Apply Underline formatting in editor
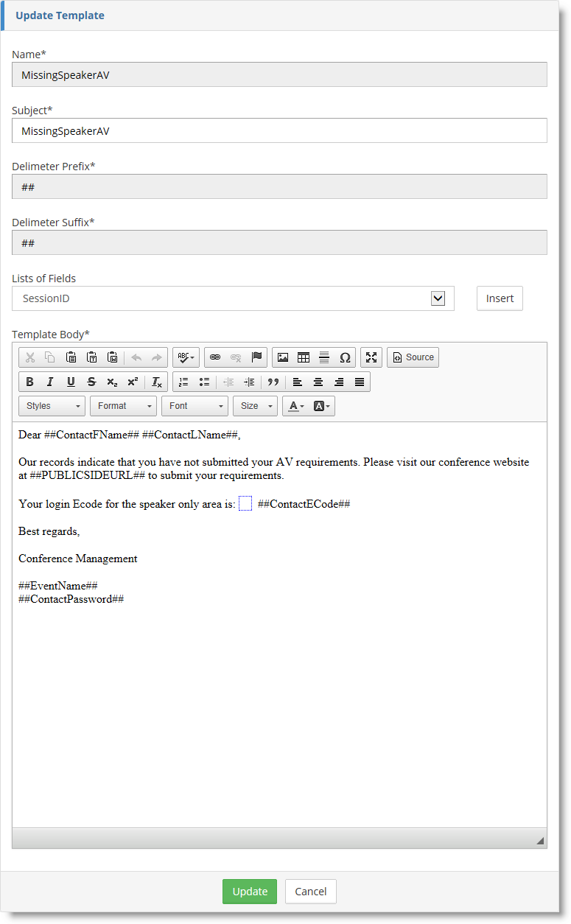The height and width of the screenshot is (924, 571). pyautogui.click(x=71, y=382)
